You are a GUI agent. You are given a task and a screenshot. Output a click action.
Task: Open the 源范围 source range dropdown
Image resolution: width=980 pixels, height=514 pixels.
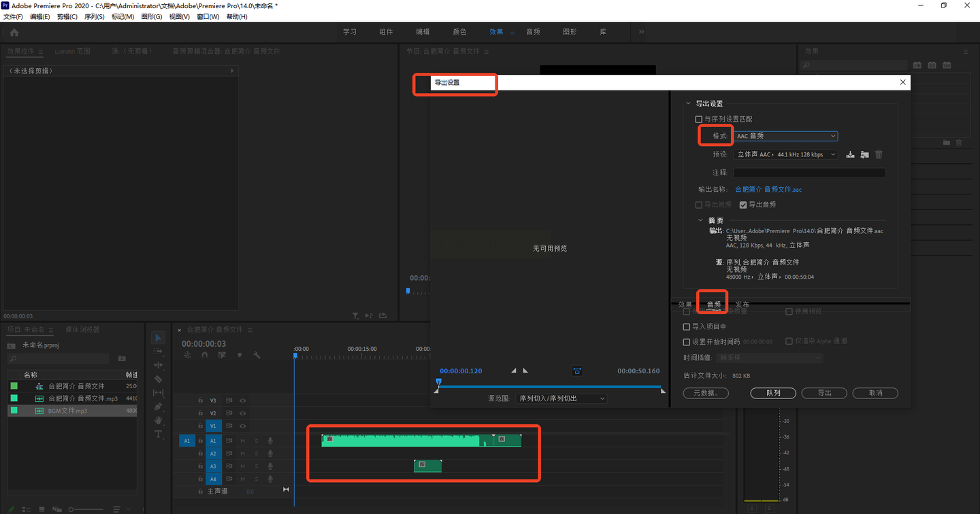561,398
